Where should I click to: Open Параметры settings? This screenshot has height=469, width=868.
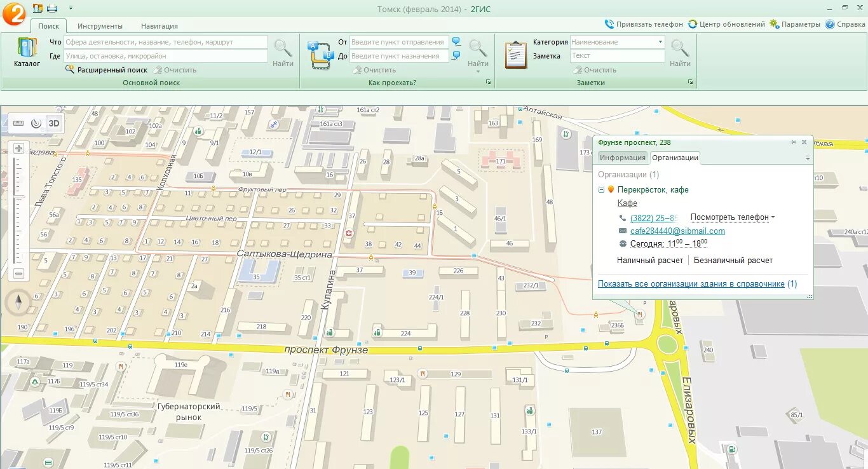click(796, 24)
